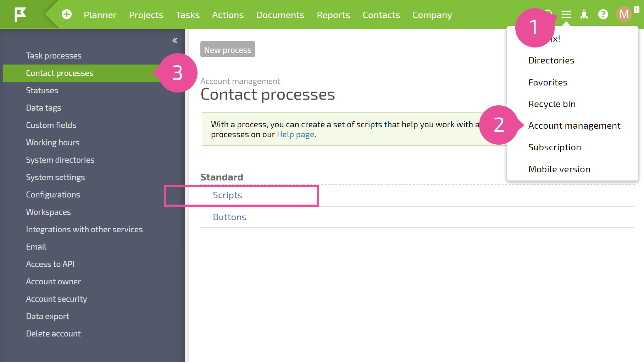The height and width of the screenshot is (362, 644).
Task: Open the Help page link
Action: [x=295, y=135]
